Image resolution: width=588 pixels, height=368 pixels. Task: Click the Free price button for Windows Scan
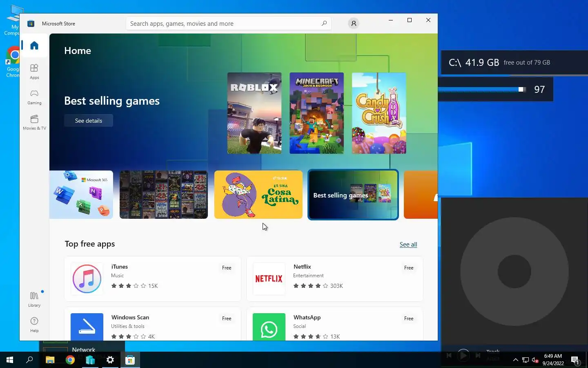[x=227, y=319]
